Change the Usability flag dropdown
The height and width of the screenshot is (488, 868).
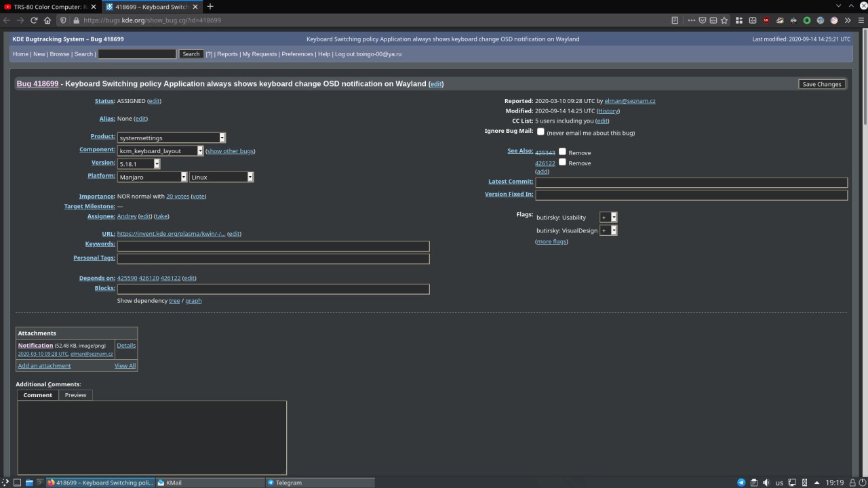point(608,217)
